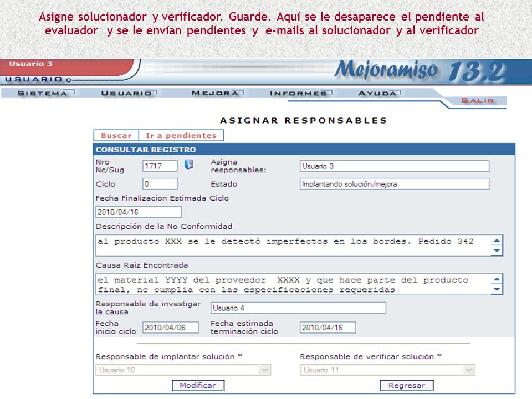Click the ASIGNAR RESPONSABLES title

304,120
